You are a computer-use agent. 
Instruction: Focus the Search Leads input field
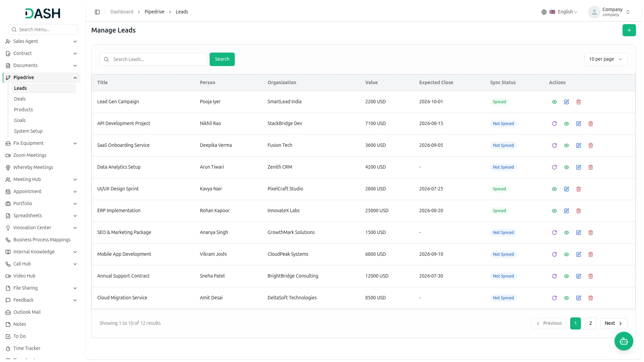click(x=153, y=59)
